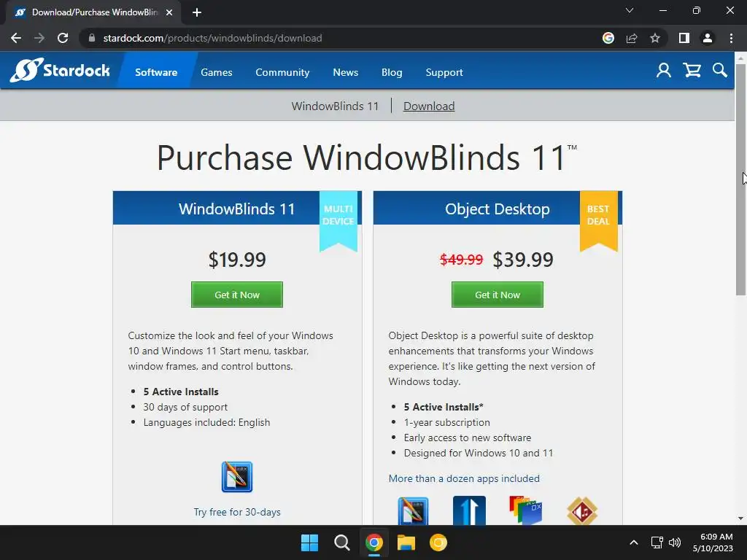Click the Start11 up-arrow app icon

click(x=469, y=510)
